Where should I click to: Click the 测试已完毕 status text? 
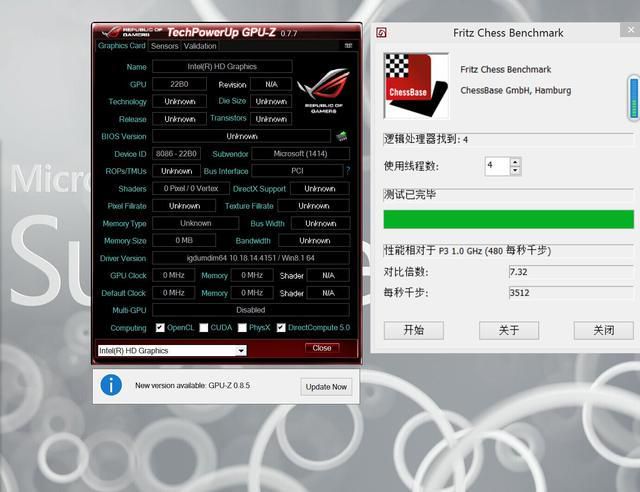coord(409,194)
